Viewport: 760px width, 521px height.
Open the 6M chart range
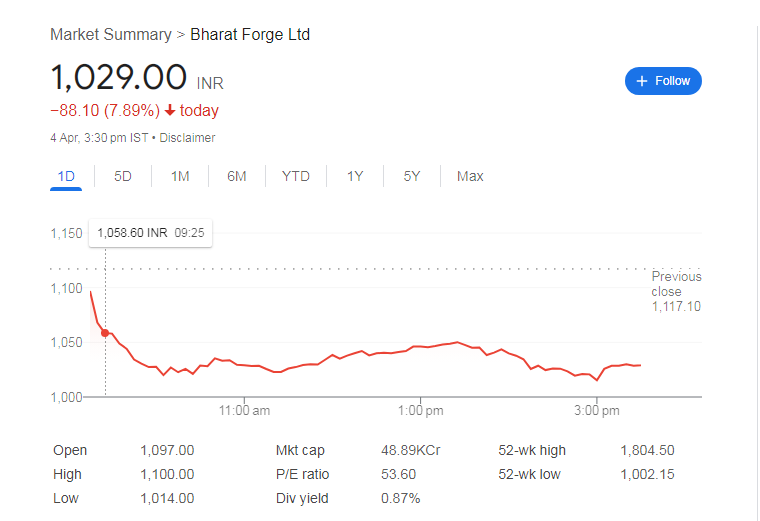[237, 176]
